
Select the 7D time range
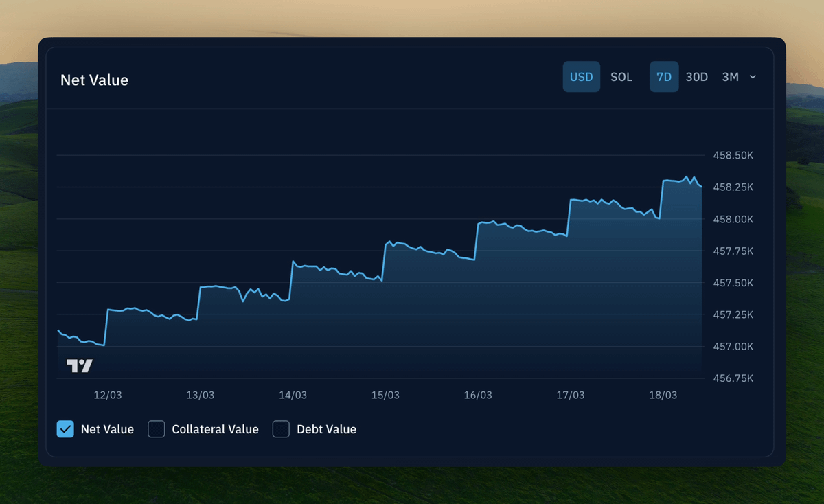(664, 77)
